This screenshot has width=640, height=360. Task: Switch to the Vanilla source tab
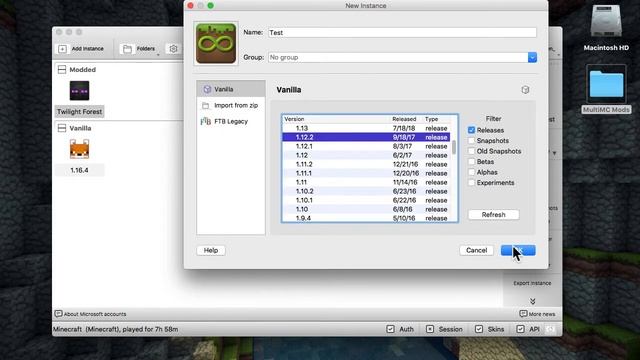[231, 89]
